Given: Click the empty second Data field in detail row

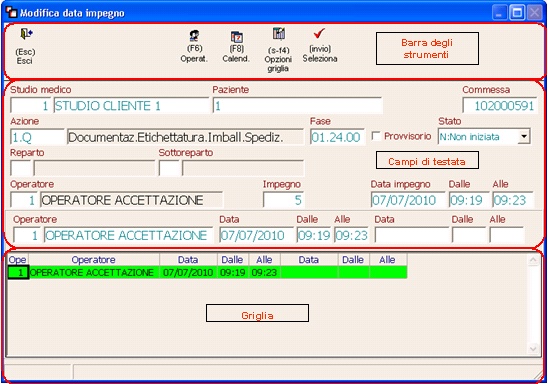Looking at the screenshot, I should pyautogui.click(x=412, y=235).
